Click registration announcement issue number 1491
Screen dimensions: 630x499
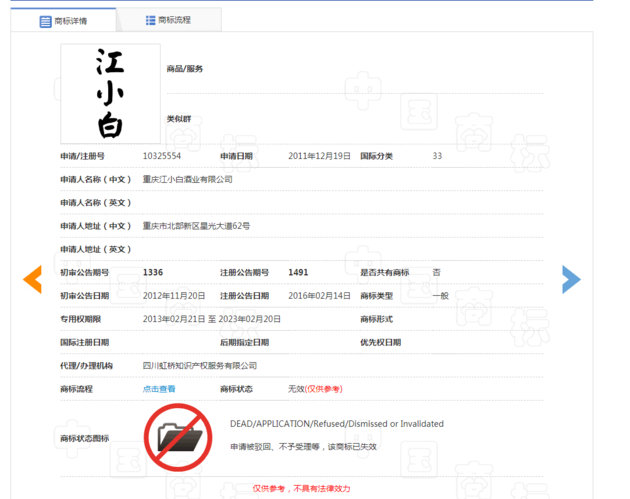tap(298, 272)
